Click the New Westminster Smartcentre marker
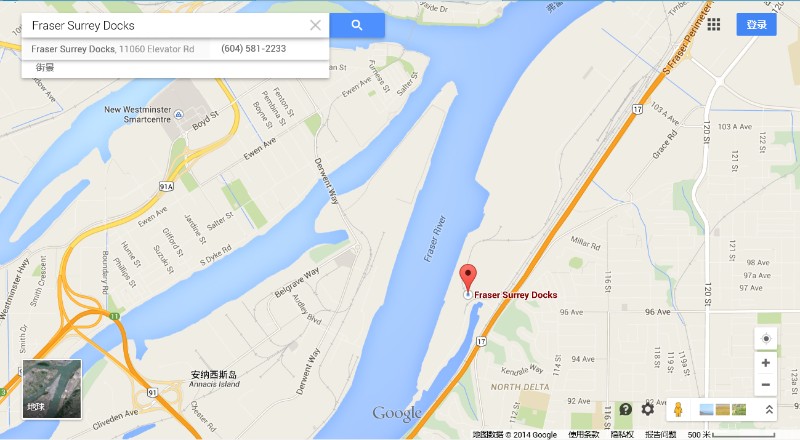The width and height of the screenshot is (800, 440). [x=179, y=114]
